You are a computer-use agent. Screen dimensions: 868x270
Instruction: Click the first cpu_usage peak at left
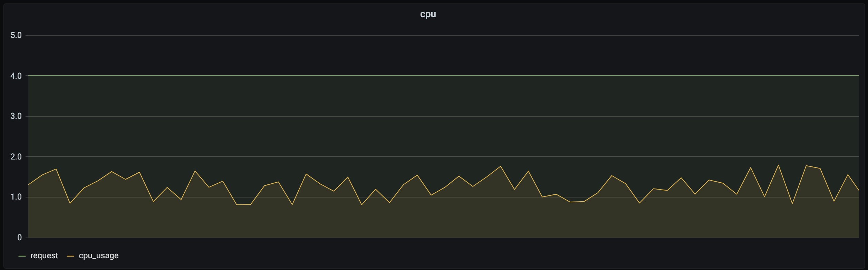coord(56,169)
